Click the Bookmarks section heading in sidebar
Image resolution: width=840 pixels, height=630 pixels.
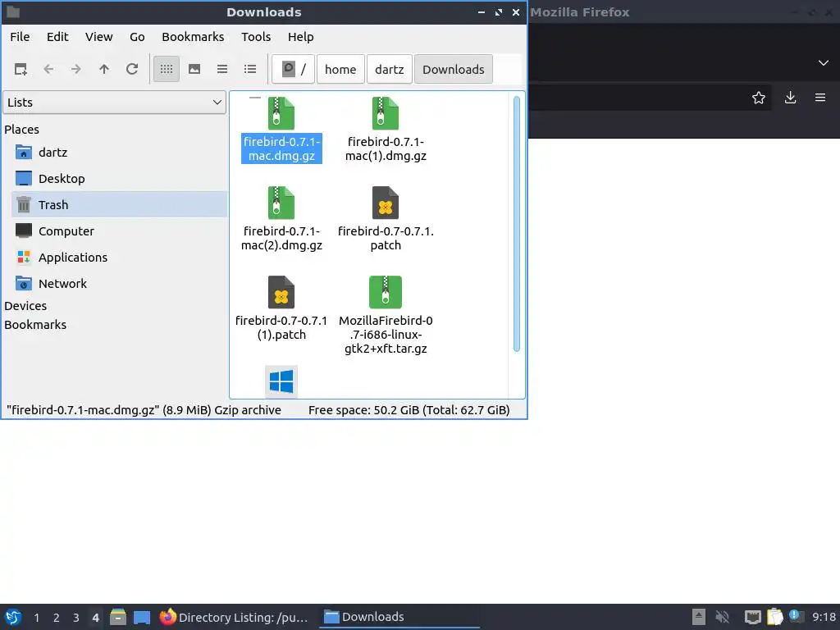click(35, 325)
